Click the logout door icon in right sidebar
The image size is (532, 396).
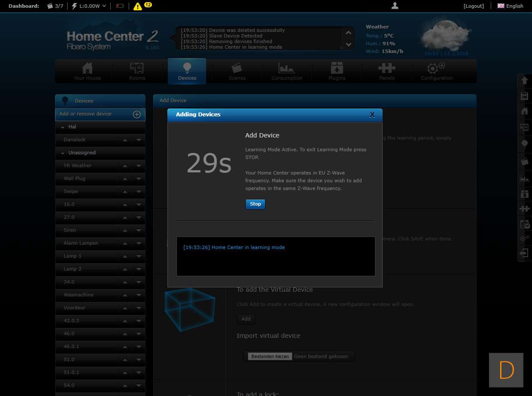(524, 253)
